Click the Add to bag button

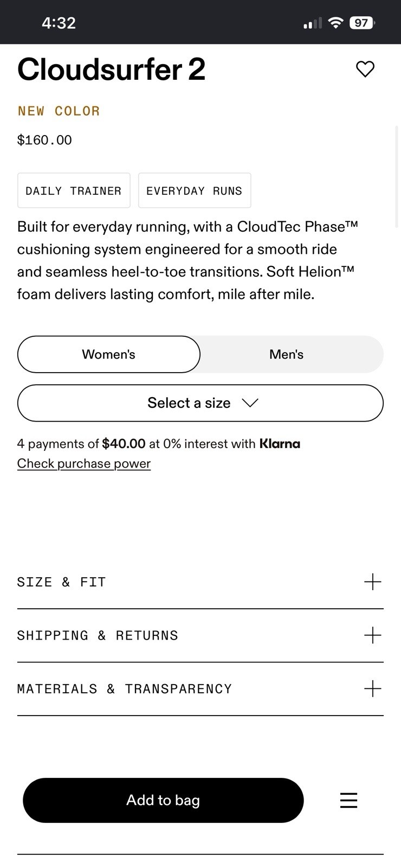163,800
